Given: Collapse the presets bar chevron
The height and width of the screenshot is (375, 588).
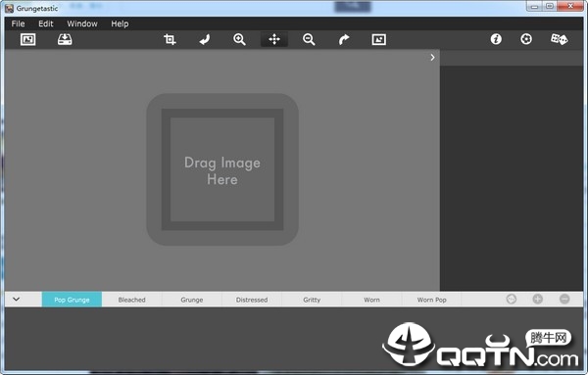Looking at the screenshot, I should pos(16,300).
